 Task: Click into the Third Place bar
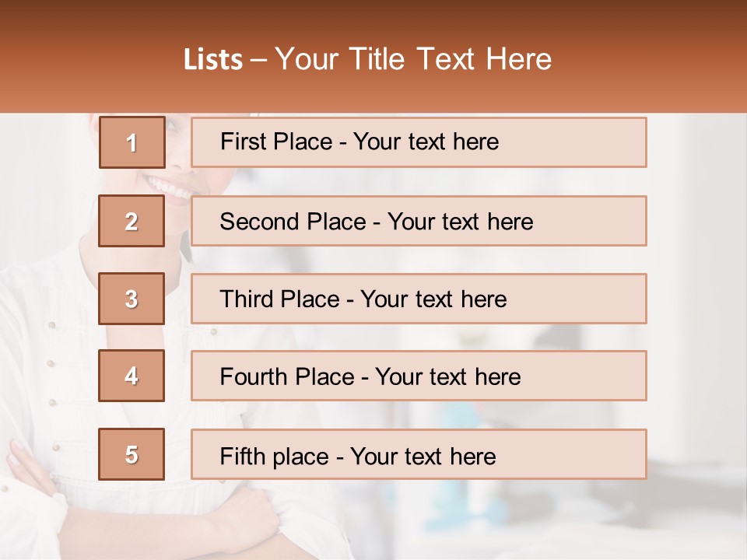[x=363, y=299]
